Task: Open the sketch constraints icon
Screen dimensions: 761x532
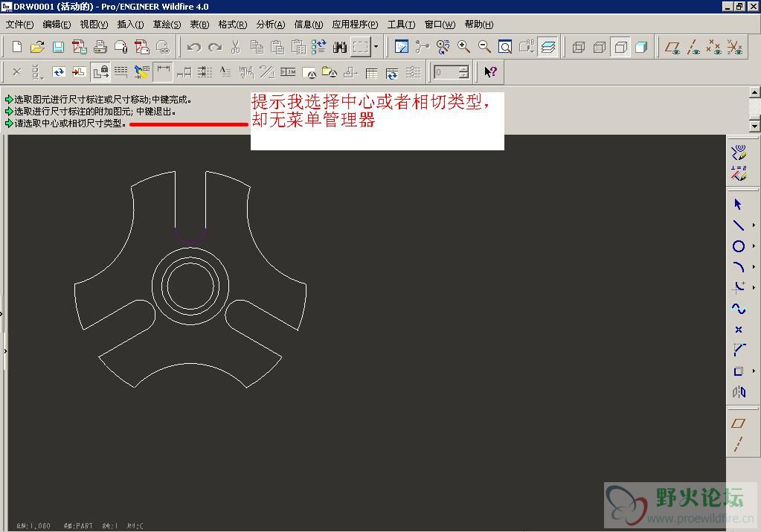Action: tap(738, 173)
